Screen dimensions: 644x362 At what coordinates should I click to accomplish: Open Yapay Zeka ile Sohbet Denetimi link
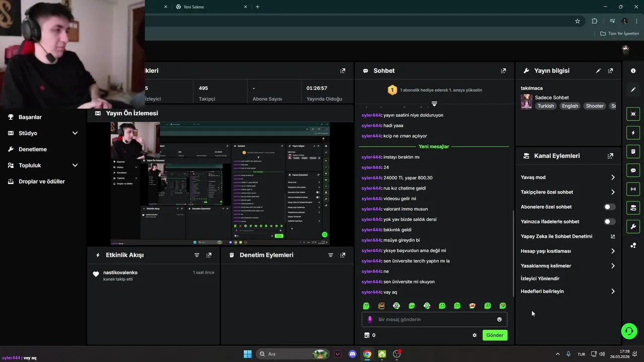click(x=568, y=236)
